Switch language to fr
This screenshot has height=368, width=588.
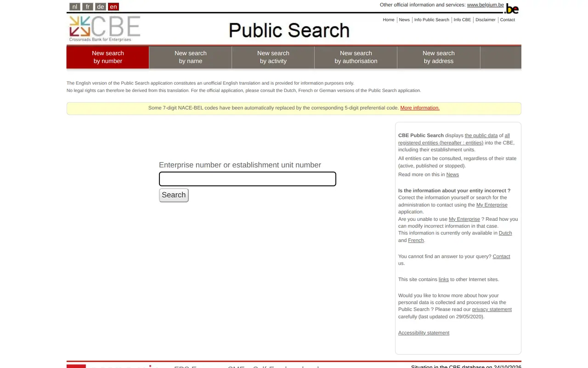(88, 6)
